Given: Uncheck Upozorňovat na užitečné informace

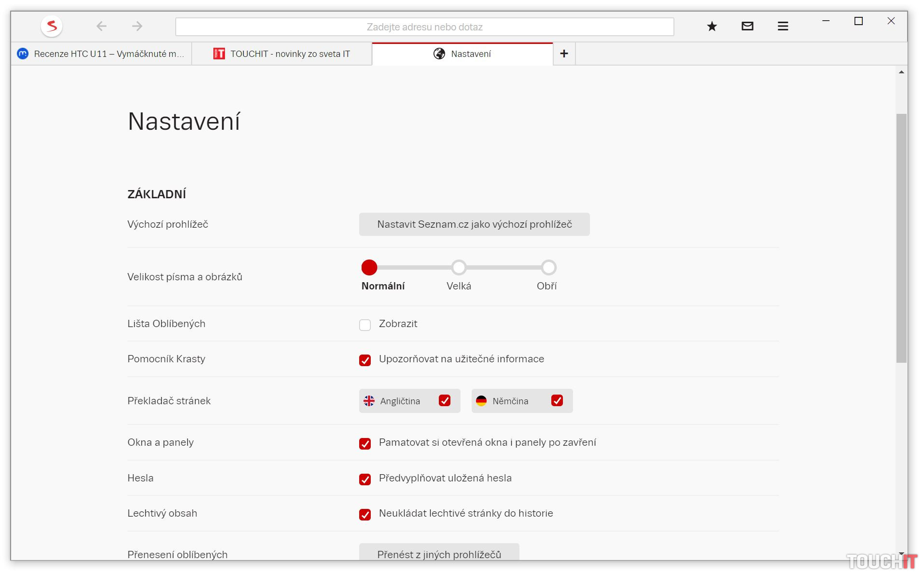Looking at the screenshot, I should click(365, 360).
